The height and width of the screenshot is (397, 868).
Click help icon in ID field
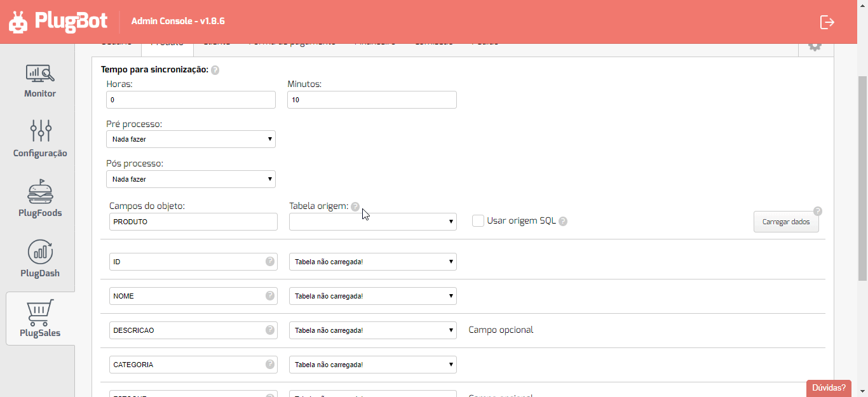point(270,261)
